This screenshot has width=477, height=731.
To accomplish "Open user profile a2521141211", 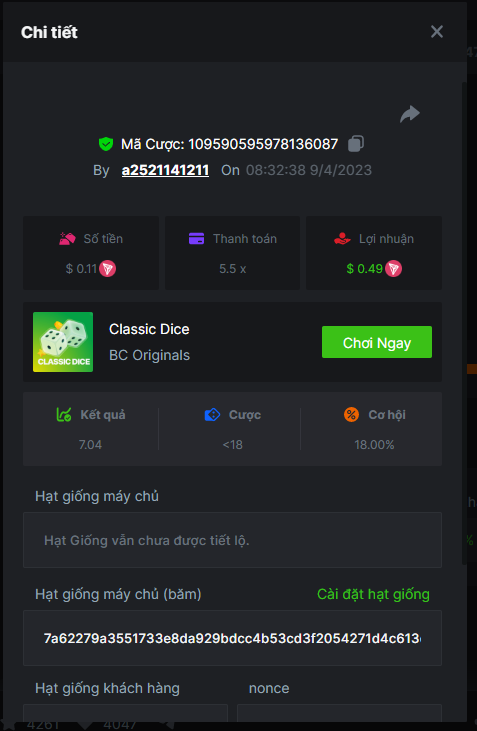I will click(x=165, y=170).
